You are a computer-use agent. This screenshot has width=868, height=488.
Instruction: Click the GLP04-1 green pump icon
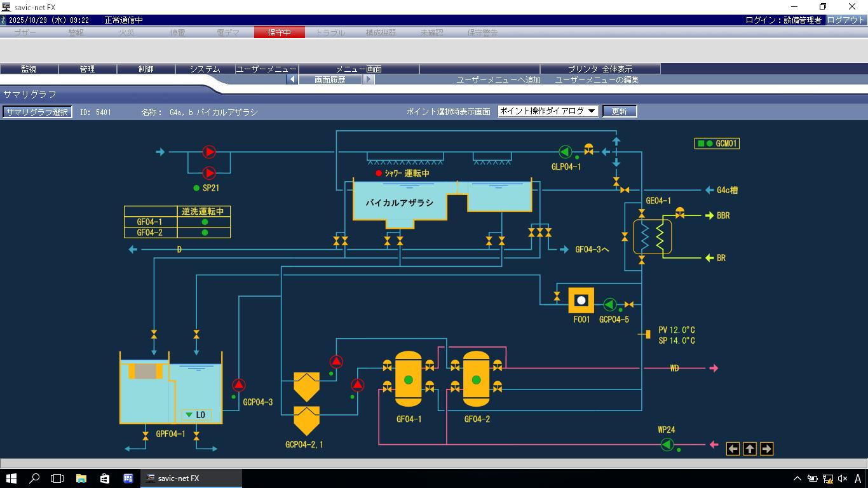565,151
